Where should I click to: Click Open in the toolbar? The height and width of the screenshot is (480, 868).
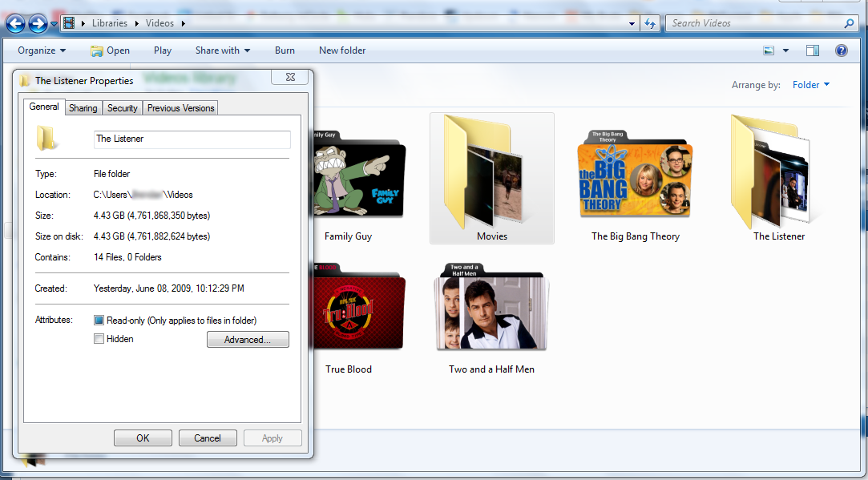click(110, 50)
